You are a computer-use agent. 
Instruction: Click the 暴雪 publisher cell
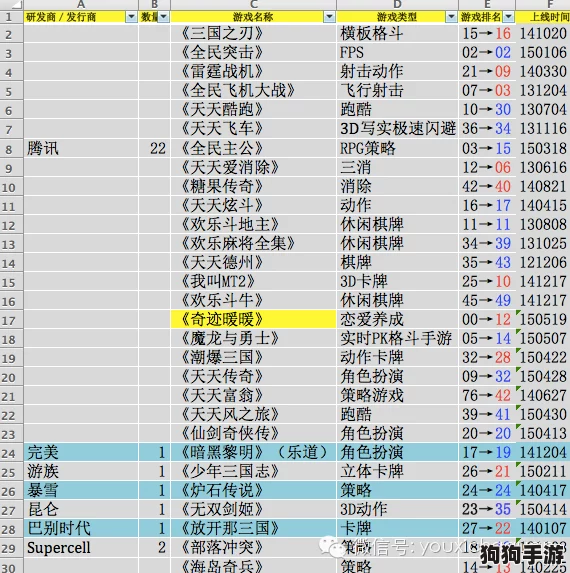(x=81, y=491)
